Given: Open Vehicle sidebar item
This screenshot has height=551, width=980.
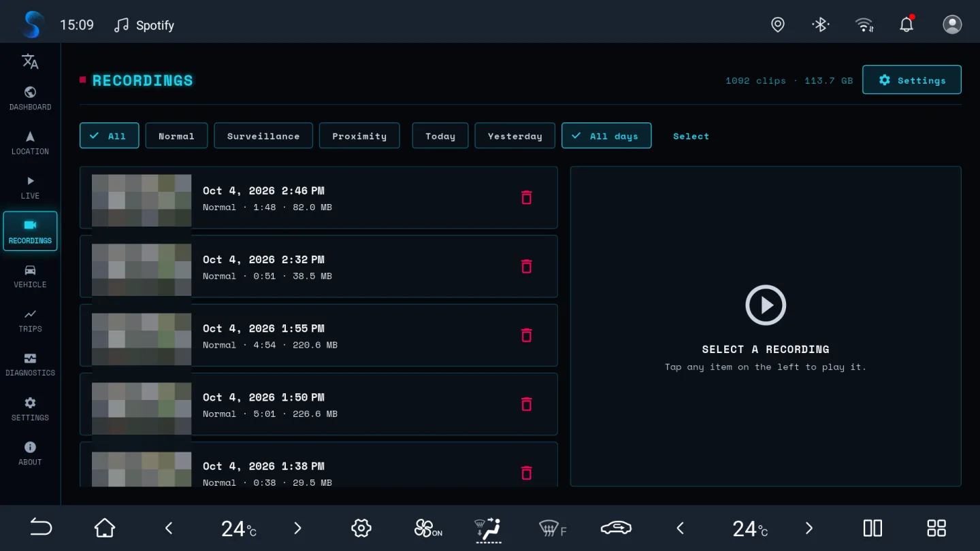Looking at the screenshot, I should point(30,276).
